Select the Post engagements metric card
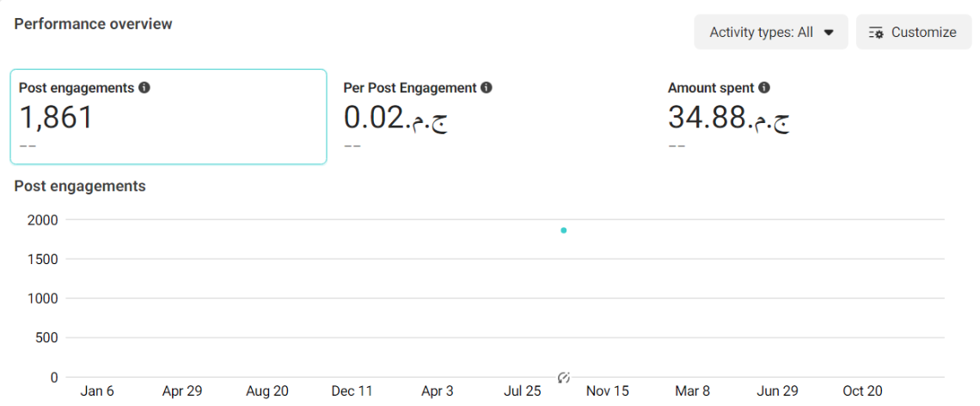The height and width of the screenshot is (406, 980). (168, 117)
